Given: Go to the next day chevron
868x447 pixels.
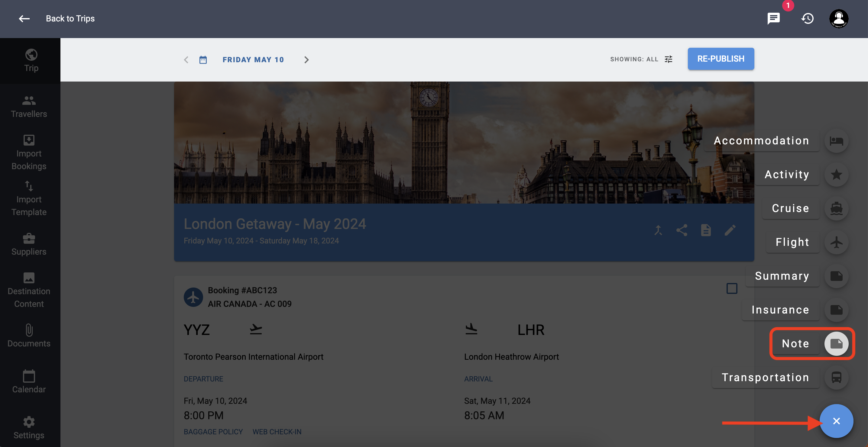Looking at the screenshot, I should pyautogui.click(x=306, y=59).
